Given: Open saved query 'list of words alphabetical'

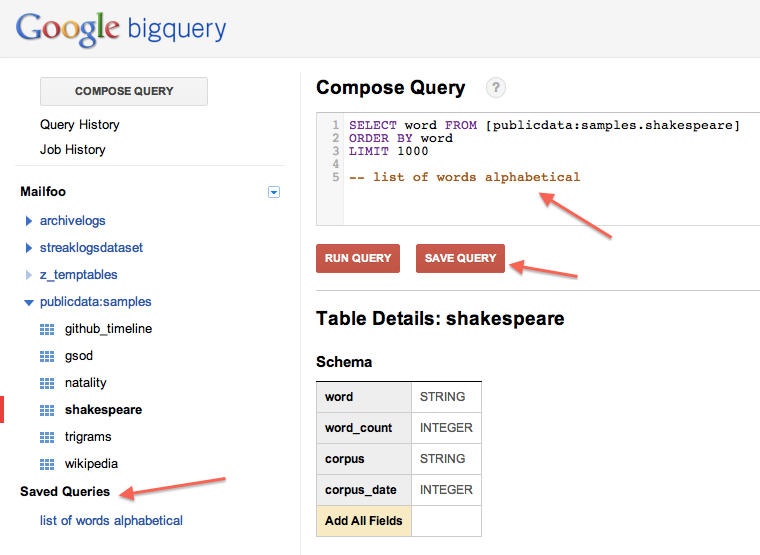Looking at the screenshot, I should point(111,520).
